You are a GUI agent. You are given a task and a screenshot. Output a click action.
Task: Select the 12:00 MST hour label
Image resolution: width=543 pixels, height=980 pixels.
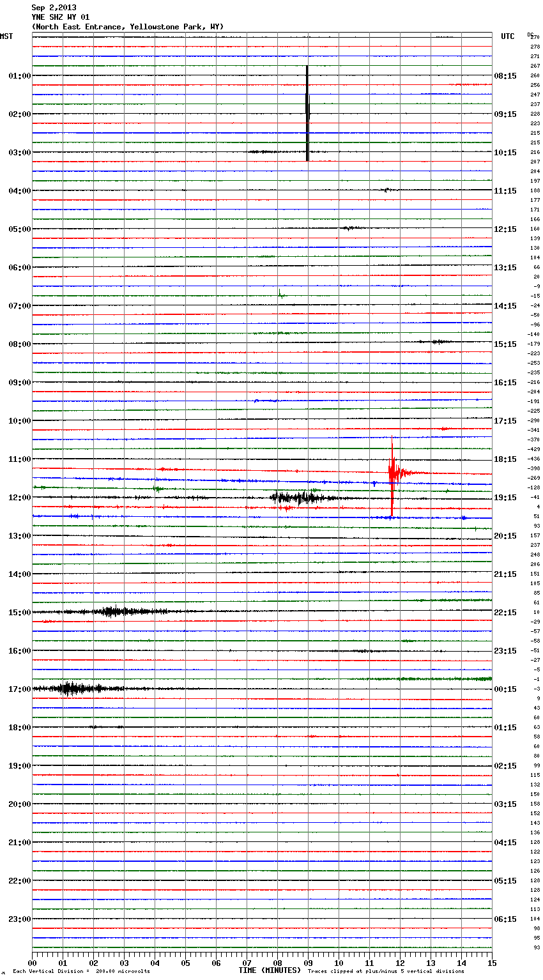pos(20,498)
